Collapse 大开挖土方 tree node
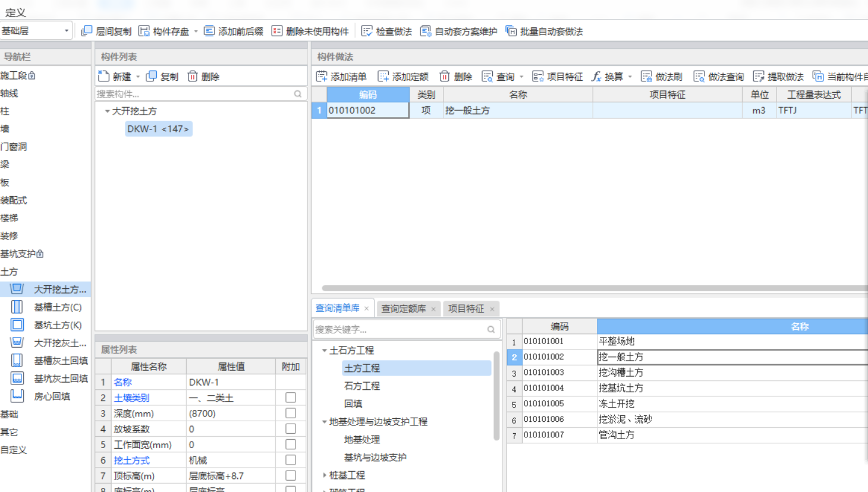868x492 pixels. tap(108, 111)
